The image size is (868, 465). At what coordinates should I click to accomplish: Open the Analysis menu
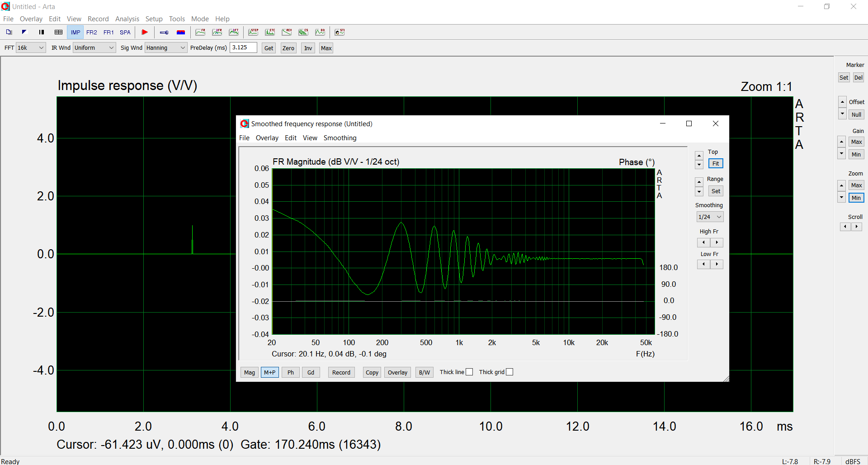pyautogui.click(x=127, y=19)
